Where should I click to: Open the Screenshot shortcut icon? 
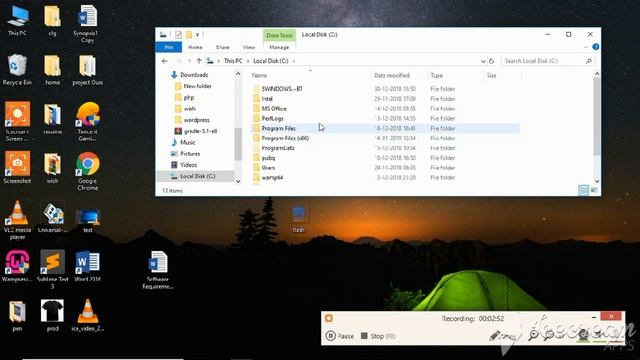[17, 167]
